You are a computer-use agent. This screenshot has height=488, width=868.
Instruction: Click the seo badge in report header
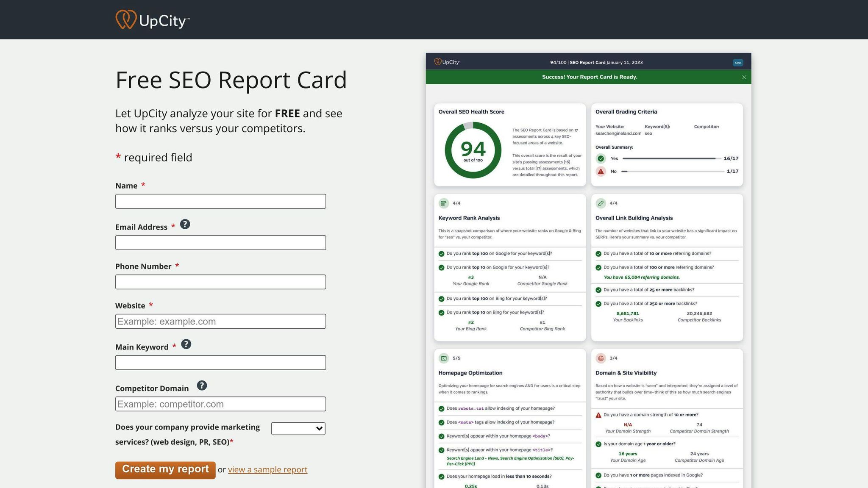coord(738,63)
